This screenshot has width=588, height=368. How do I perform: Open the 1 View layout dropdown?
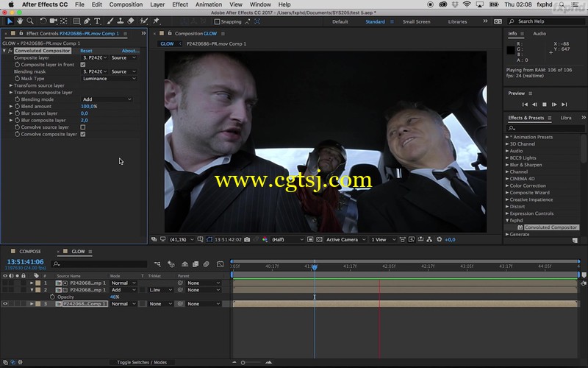[383, 240]
